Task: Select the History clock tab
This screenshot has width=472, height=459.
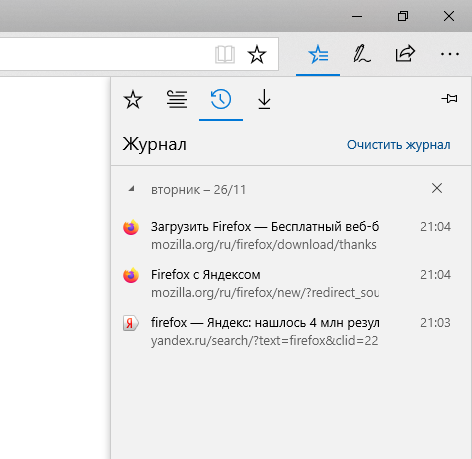Action: click(221, 99)
